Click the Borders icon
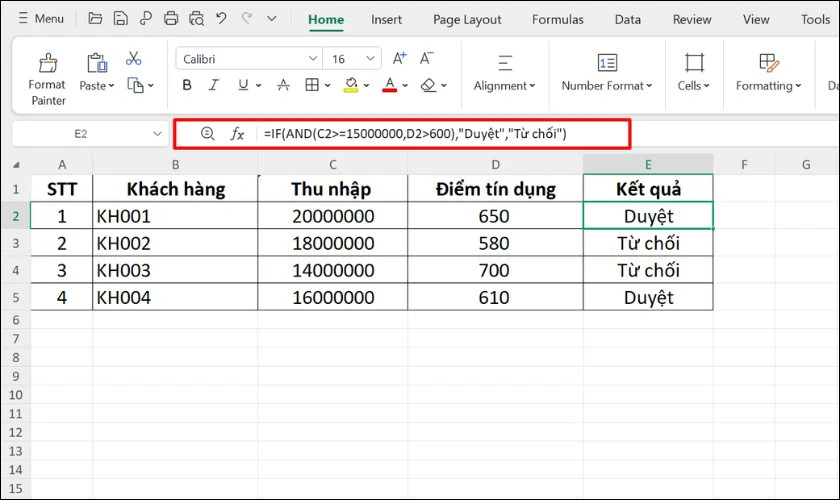The width and height of the screenshot is (840, 500). click(x=312, y=85)
